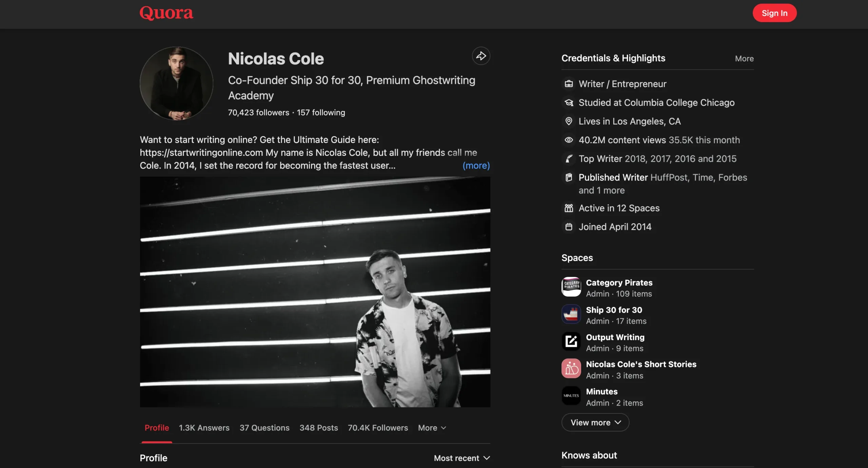Expand the More tab dropdown
Screen dimensions: 868x468
coord(432,428)
